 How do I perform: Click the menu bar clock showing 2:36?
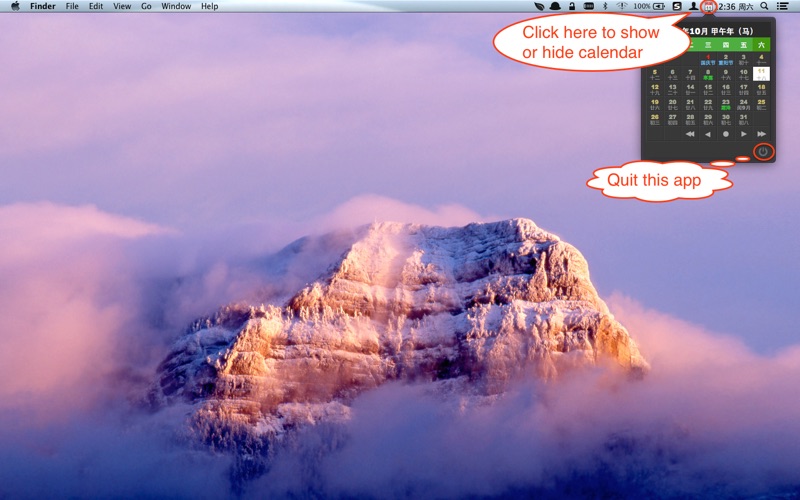[736, 6]
